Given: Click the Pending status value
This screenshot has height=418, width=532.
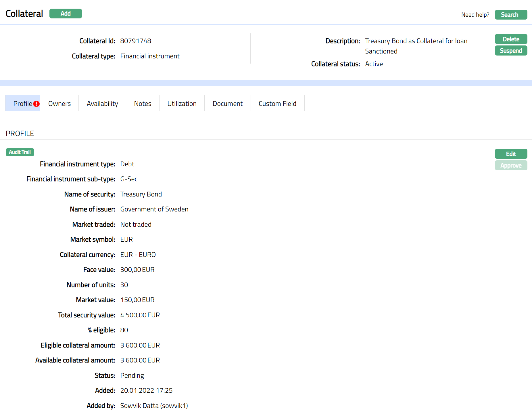Looking at the screenshot, I should pos(132,375).
